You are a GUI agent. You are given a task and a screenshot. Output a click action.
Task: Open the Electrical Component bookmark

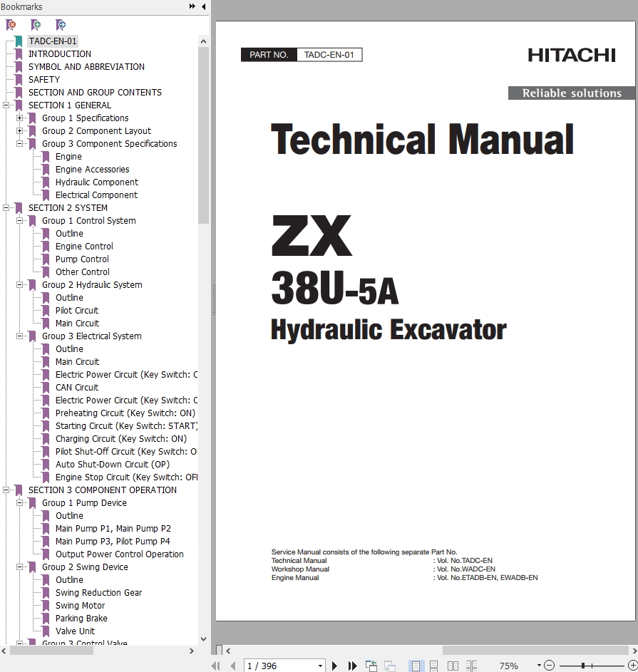click(96, 195)
